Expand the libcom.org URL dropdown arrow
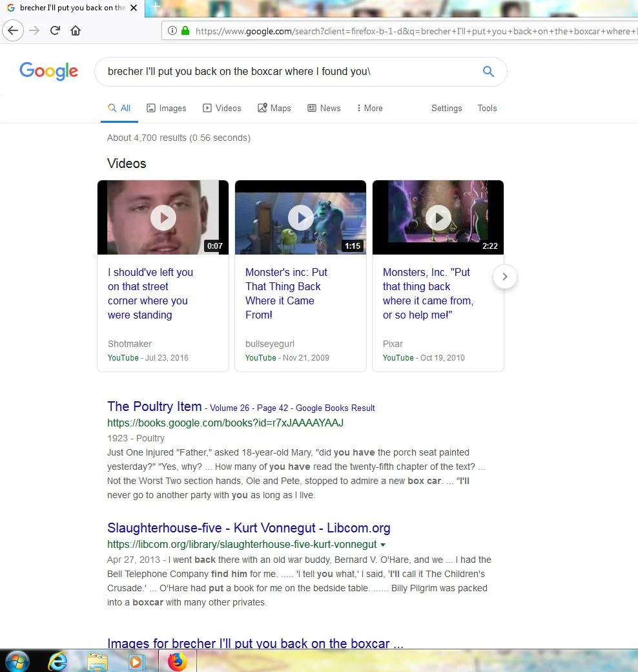This screenshot has width=638, height=672. click(383, 545)
